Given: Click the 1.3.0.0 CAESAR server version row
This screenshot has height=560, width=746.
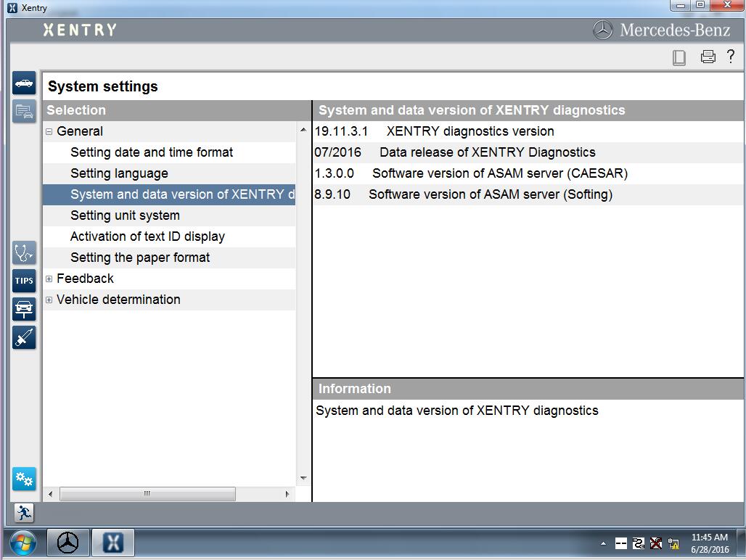Looking at the screenshot, I should (528, 173).
